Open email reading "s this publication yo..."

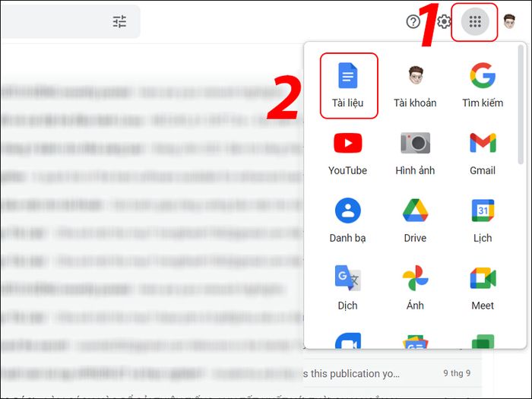351,374
